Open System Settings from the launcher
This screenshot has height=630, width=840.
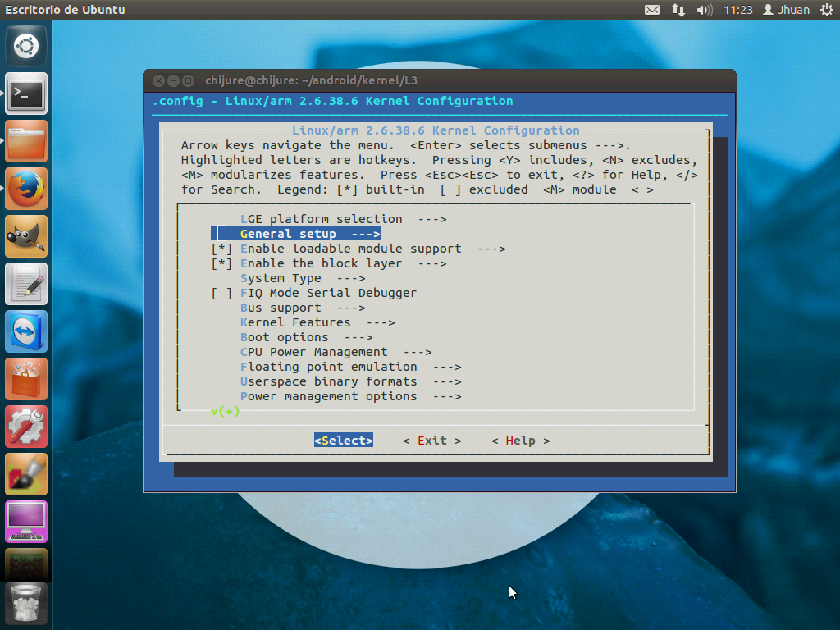(25, 427)
